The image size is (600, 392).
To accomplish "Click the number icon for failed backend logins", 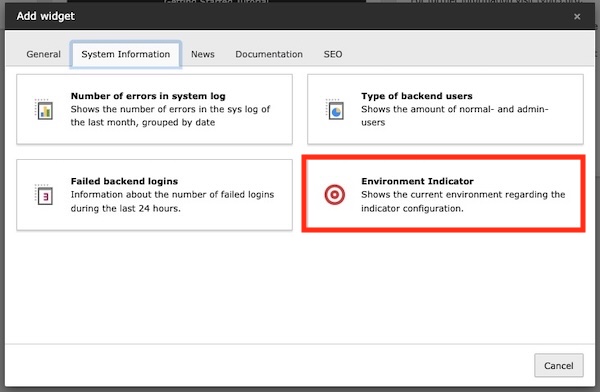I will click(x=44, y=195).
